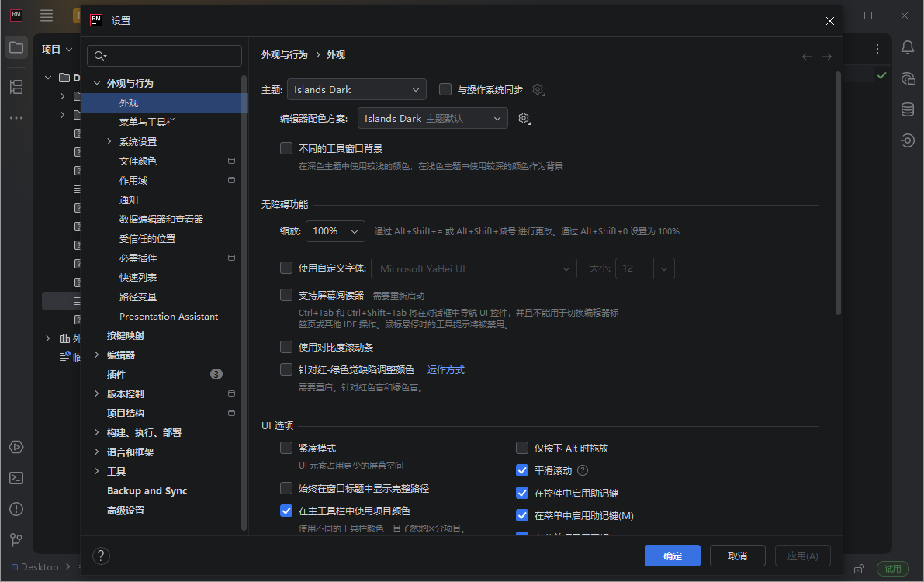
Task: Click the help question mark in settings dialog
Action: 101,556
